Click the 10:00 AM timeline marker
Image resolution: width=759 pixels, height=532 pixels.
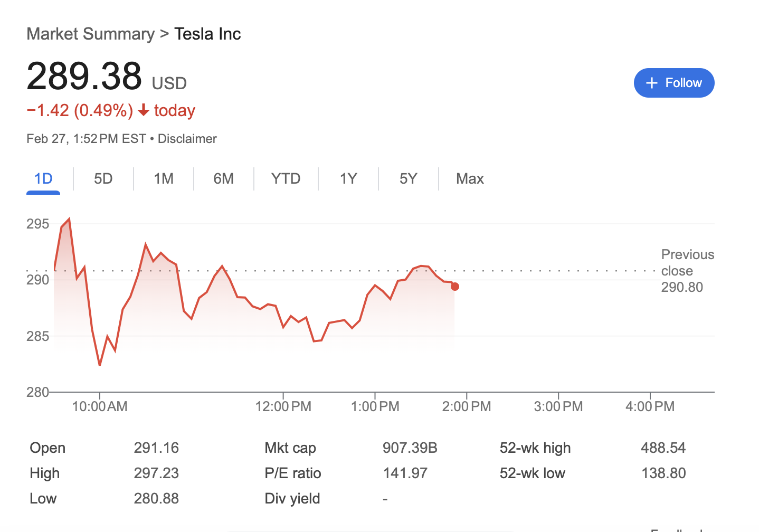(100, 406)
